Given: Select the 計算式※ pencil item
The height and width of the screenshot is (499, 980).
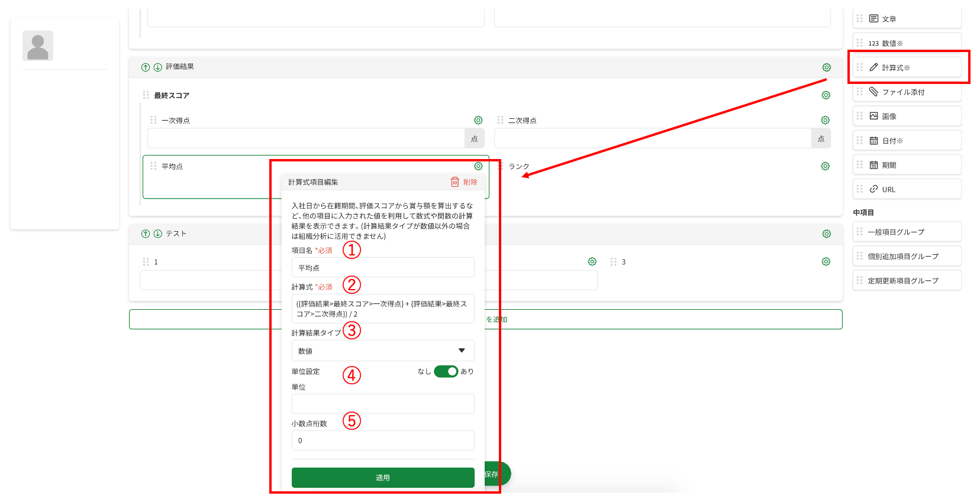Looking at the screenshot, I should (907, 67).
